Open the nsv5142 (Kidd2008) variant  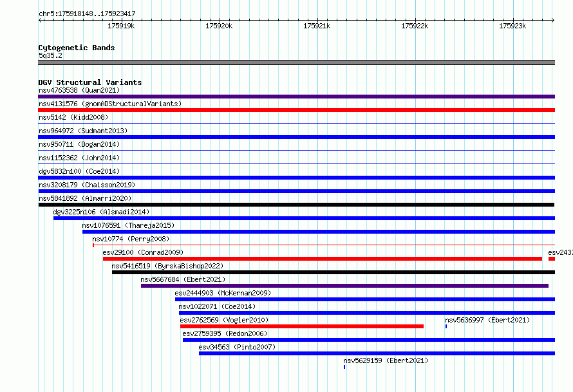[x=73, y=117]
